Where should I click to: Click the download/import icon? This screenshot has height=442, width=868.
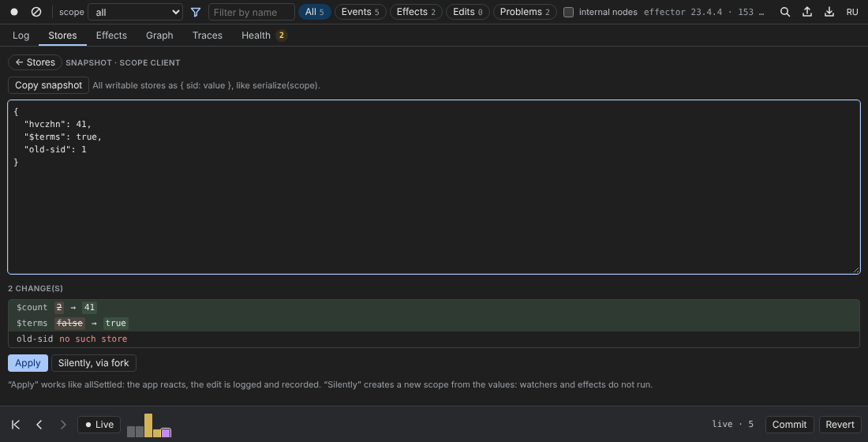(829, 12)
